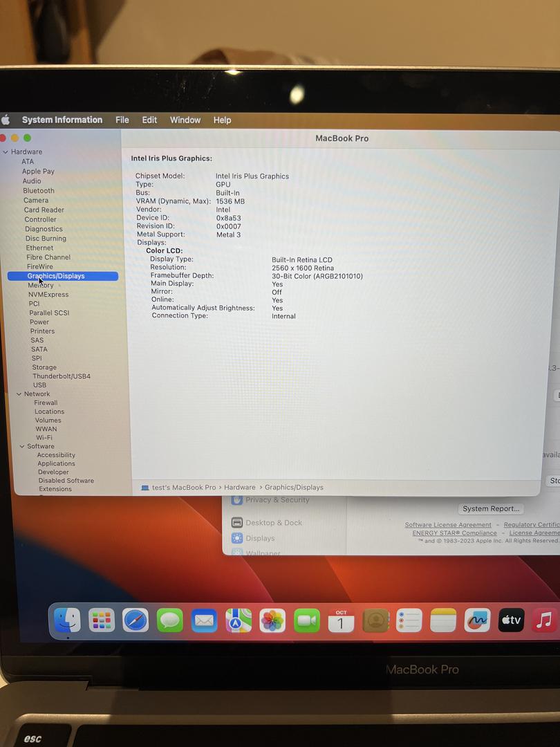Show Disc Burning information
This screenshot has height=747, width=560.
pyautogui.click(x=46, y=239)
